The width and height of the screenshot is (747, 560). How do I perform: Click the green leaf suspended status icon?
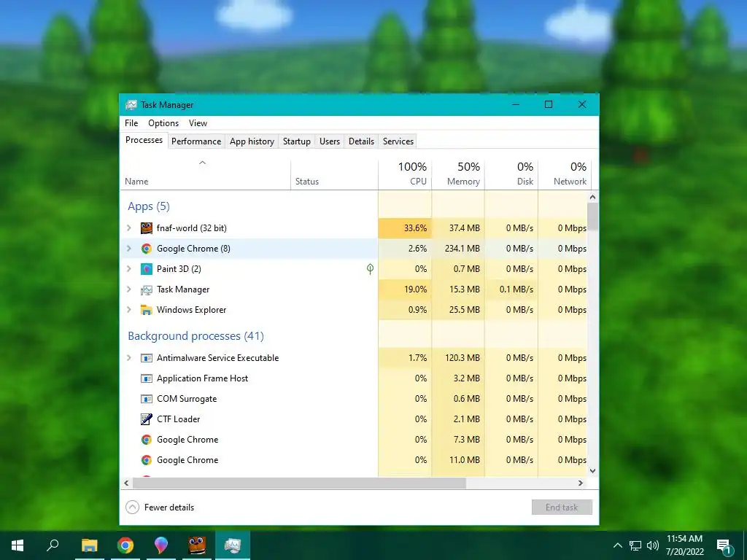pos(370,269)
